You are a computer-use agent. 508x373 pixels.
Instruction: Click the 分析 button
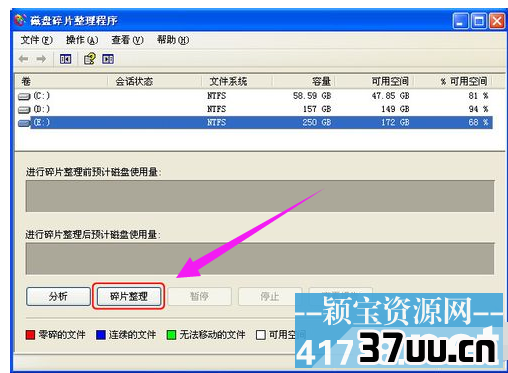[x=58, y=296]
